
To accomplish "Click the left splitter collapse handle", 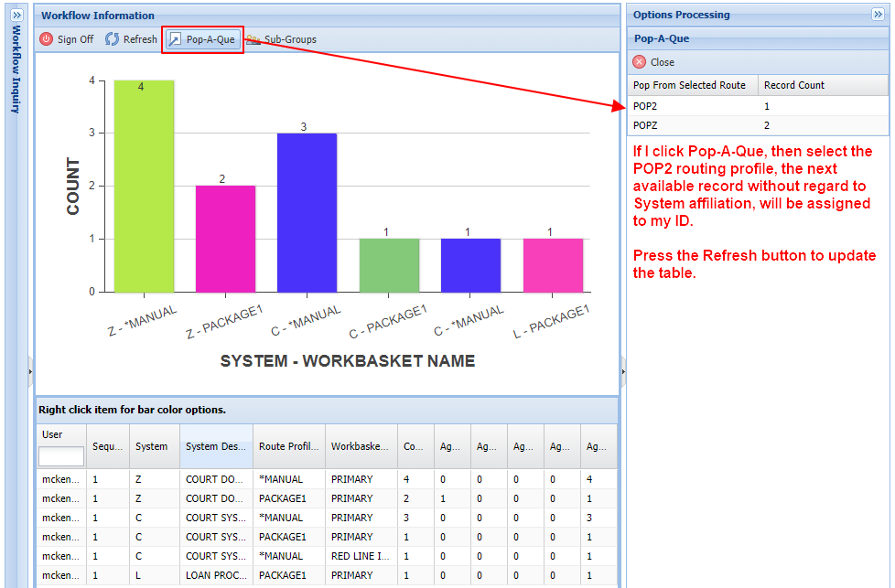I will [30, 372].
